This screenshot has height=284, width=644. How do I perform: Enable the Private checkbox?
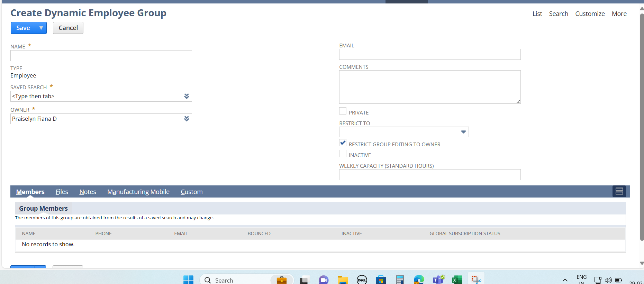(343, 111)
